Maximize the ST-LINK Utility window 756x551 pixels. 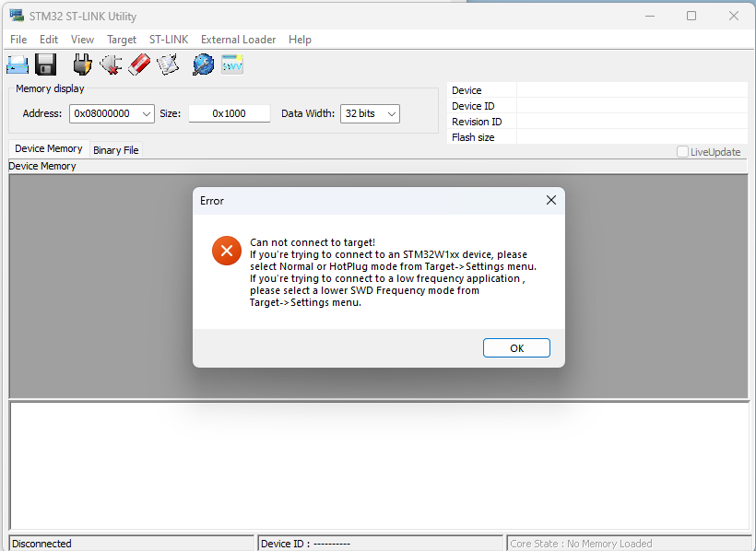pos(691,16)
